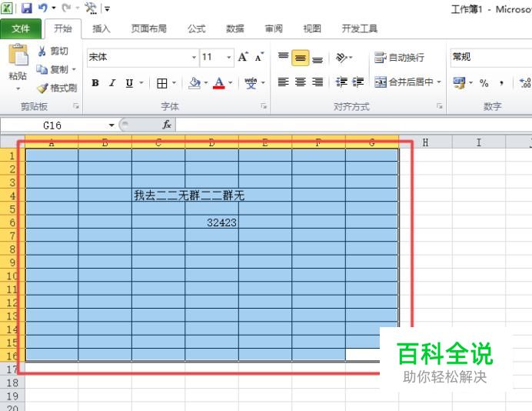Click the 粘贴 paste button
This screenshot has width=532, height=411.
tap(18, 62)
